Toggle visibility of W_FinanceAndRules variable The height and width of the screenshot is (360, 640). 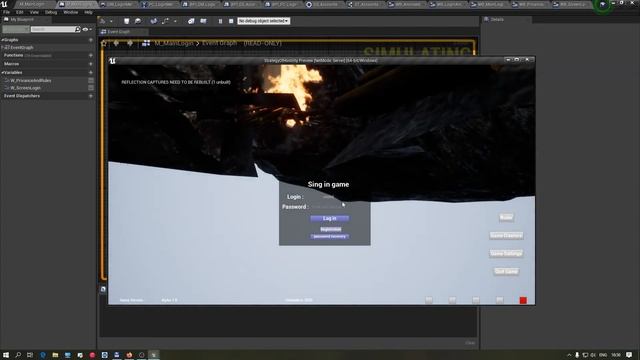[x=91, y=80]
